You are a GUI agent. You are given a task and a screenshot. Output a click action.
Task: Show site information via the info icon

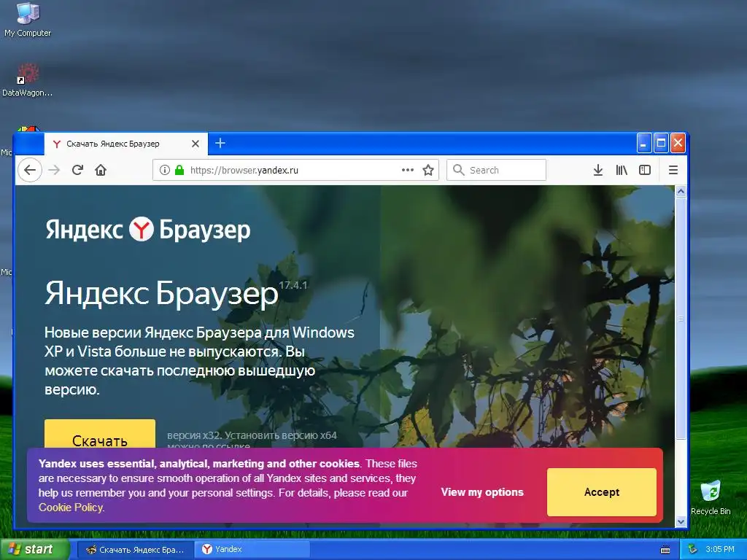pyautogui.click(x=164, y=170)
